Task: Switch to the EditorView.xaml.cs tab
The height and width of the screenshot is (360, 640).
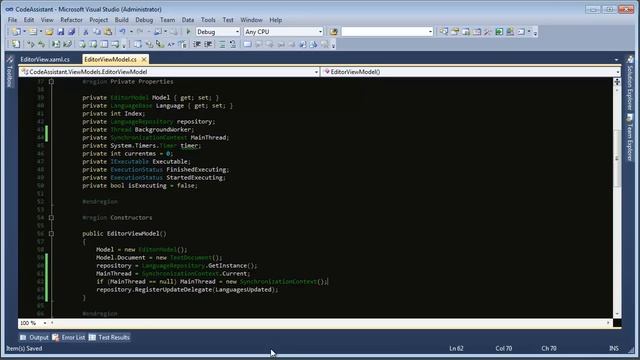Action: click(x=45, y=60)
